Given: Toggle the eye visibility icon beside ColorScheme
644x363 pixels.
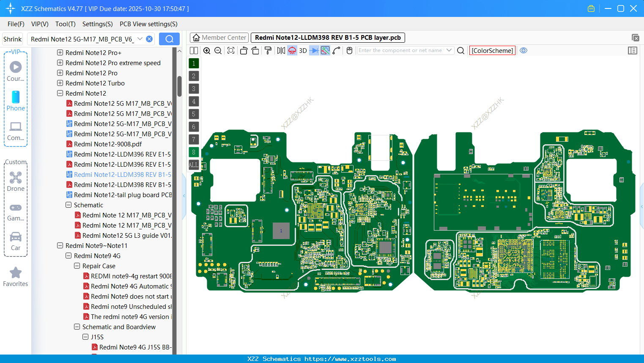Looking at the screenshot, I should [523, 50].
